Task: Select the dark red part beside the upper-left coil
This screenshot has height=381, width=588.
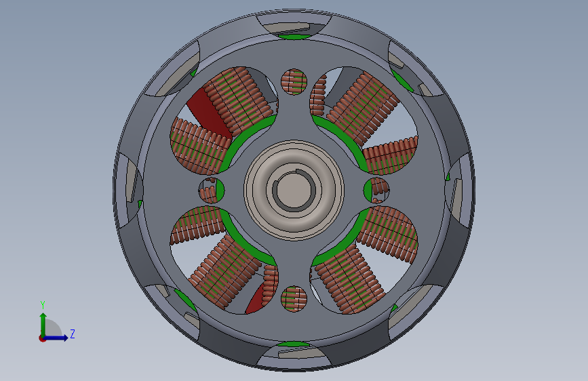Action: [208, 112]
